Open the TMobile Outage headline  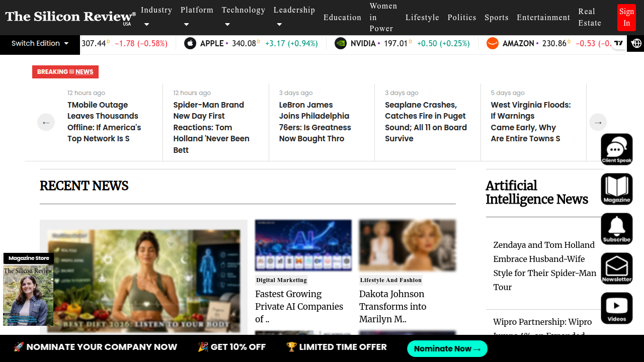coord(104,122)
